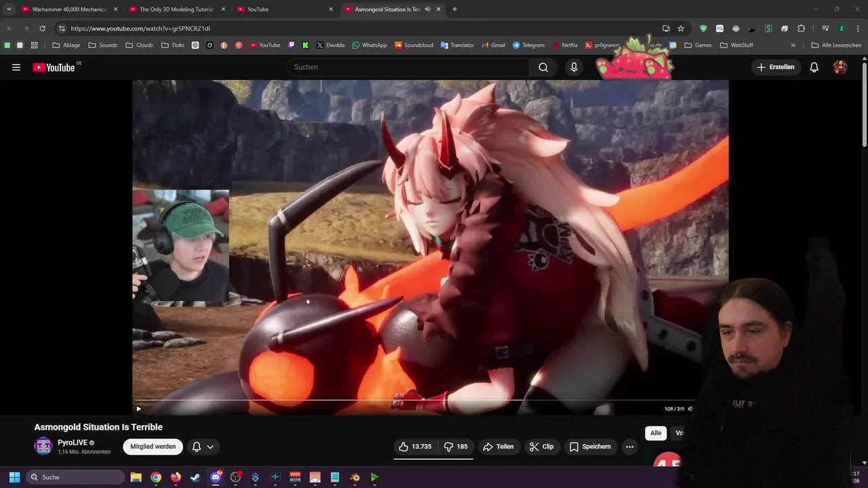
Task: Expand the subscription notification bell dropdown
Action: click(x=203, y=447)
